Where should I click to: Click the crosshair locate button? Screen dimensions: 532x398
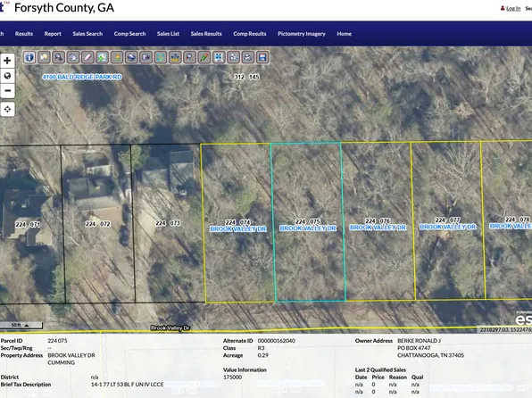pyautogui.click(x=7, y=109)
